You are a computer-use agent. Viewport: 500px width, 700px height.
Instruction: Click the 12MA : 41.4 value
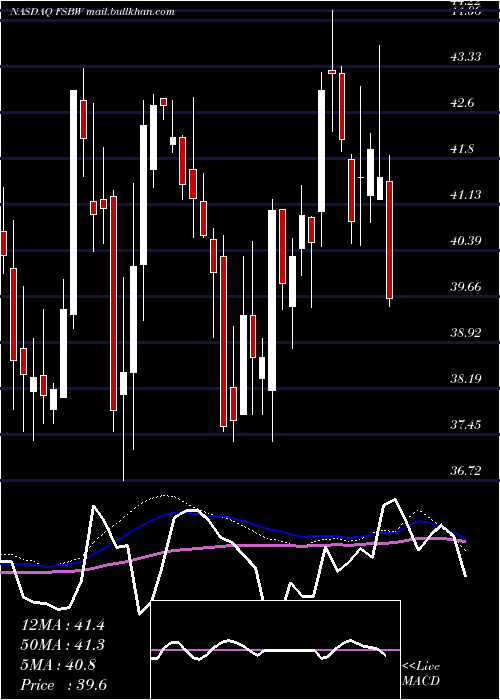pos(63,625)
